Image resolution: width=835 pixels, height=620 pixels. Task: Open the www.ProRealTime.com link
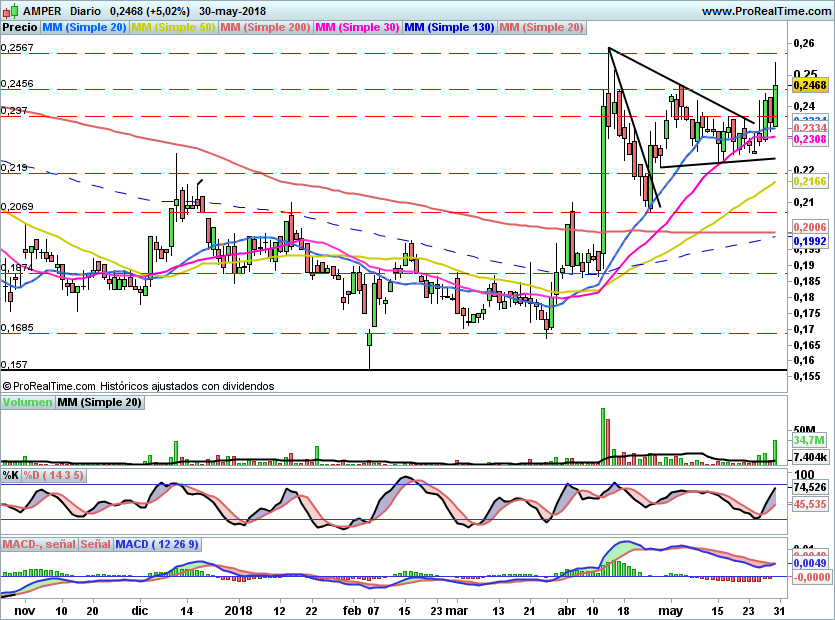pyautogui.click(x=765, y=11)
